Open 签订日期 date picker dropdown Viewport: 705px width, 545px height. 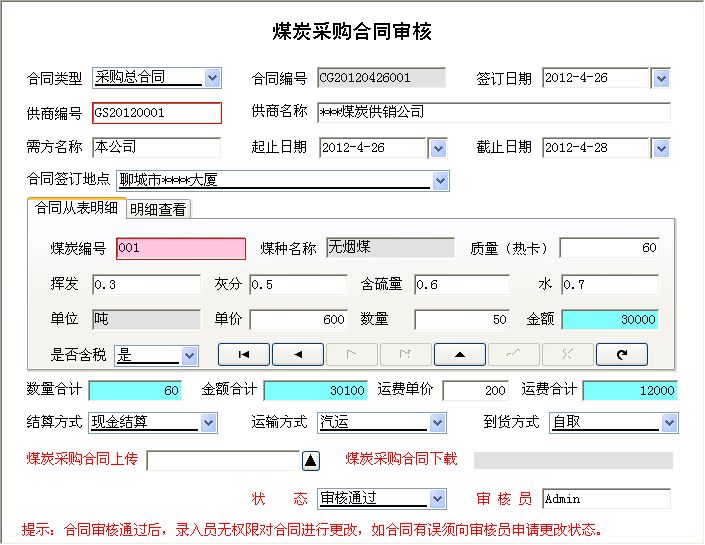click(661, 78)
